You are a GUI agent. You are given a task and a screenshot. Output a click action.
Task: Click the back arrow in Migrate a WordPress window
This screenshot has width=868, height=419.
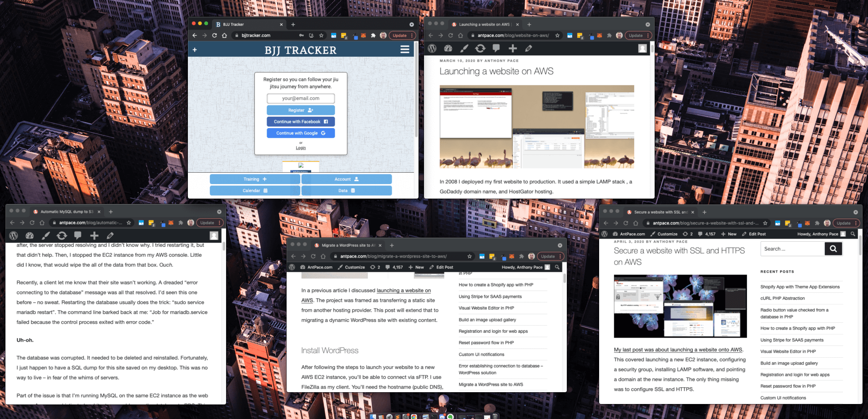coord(293,256)
